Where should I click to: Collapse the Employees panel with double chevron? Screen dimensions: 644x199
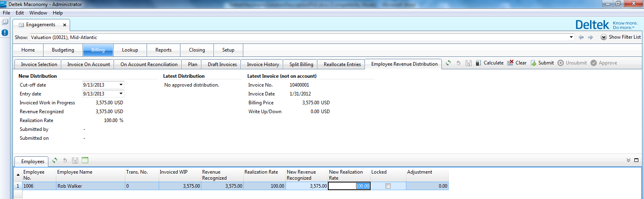point(628,160)
